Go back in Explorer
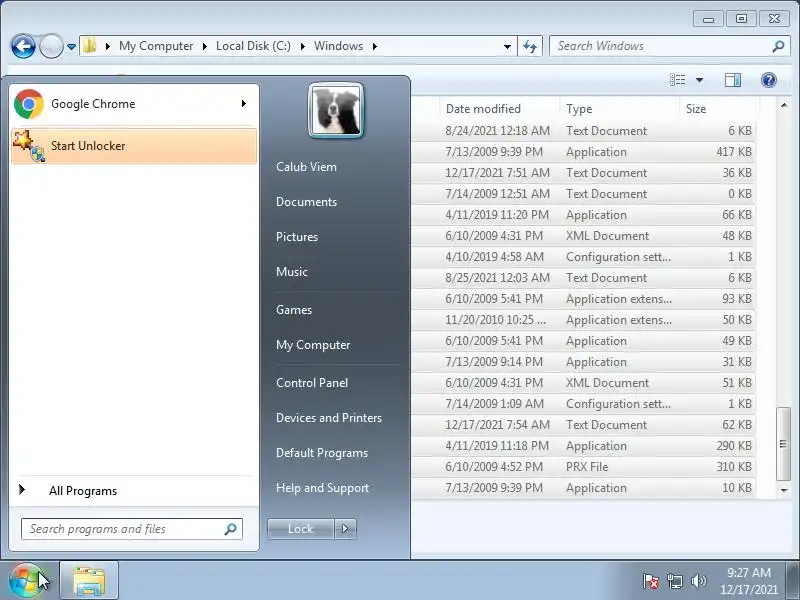This screenshot has height=600, width=800. click(23, 46)
